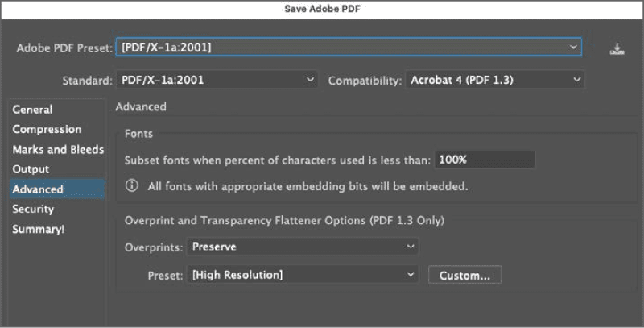Image resolution: width=644 pixels, height=328 pixels.
Task: Open the Marks and Bleeds section
Action: [x=58, y=149]
